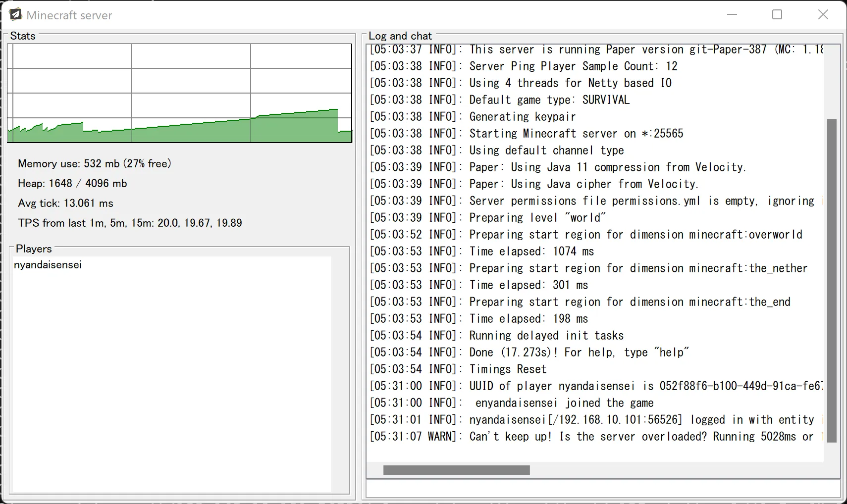Image resolution: width=847 pixels, height=504 pixels.
Task: Click WARN log line Can't keep up!
Action: 596,437
